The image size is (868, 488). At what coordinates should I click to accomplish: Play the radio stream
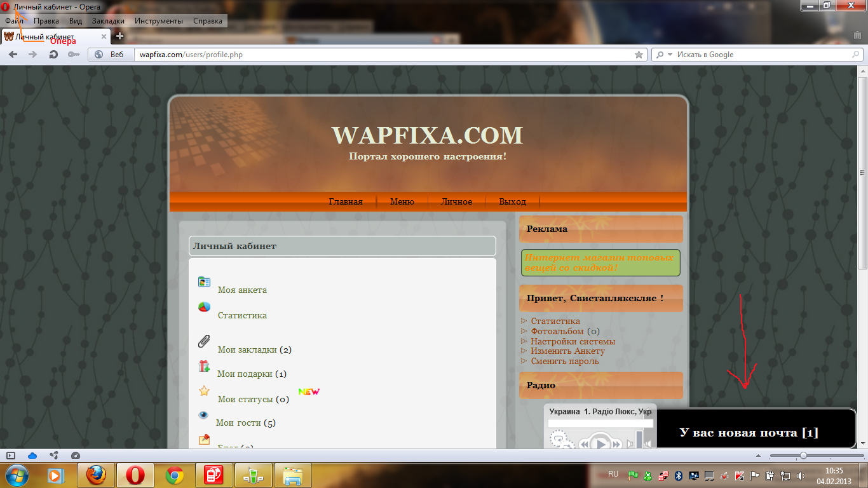(601, 442)
